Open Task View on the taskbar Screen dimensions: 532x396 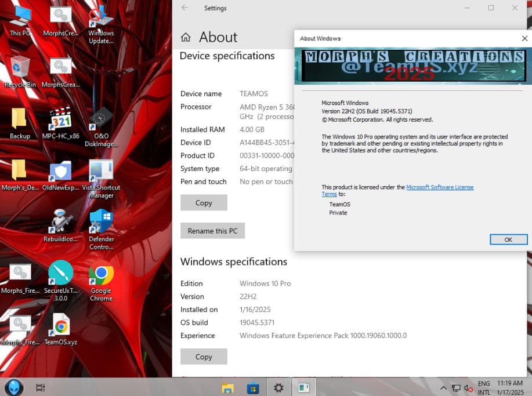point(41,387)
